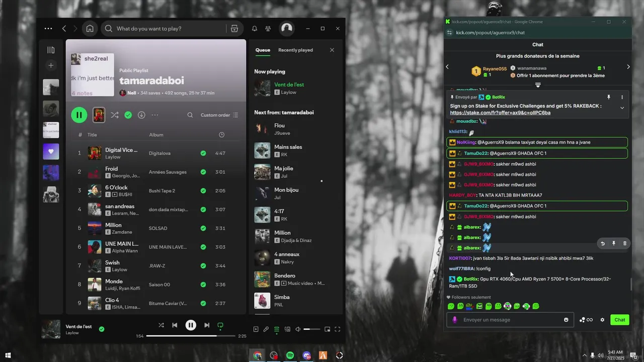Image resolution: width=644 pixels, height=362 pixels.
Task: Close the Spotify queue panel
Action: [x=332, y=50]
